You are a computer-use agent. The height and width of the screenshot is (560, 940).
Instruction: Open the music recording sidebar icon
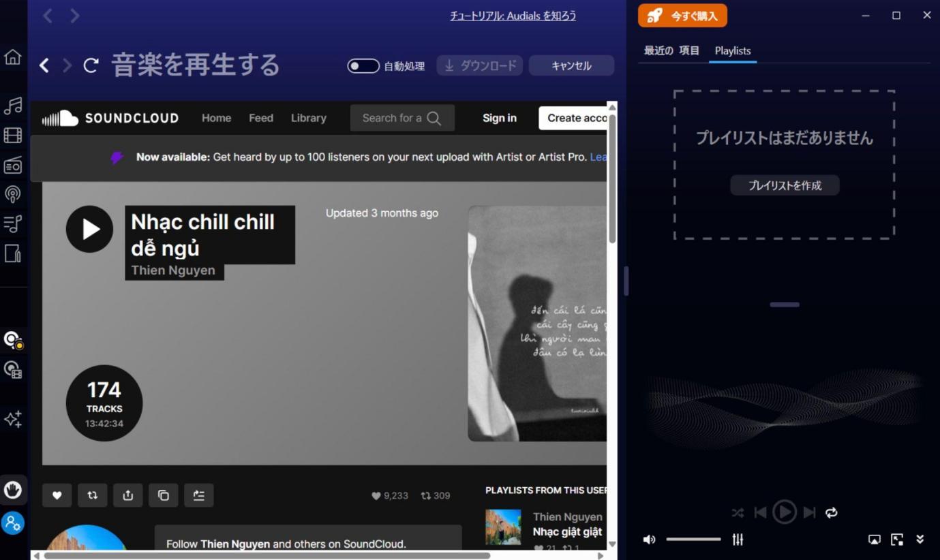[13, 340]
